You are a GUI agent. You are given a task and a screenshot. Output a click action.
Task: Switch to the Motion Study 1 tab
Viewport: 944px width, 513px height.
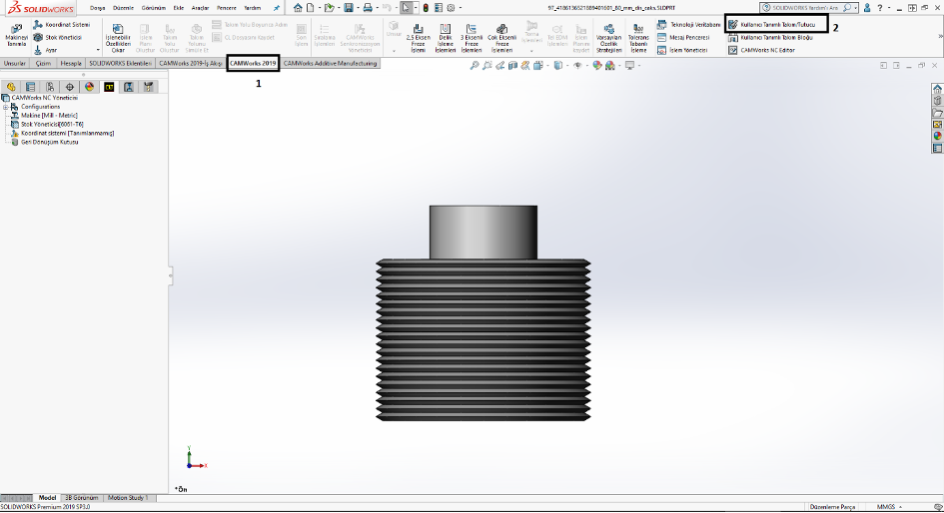point(127,497)
